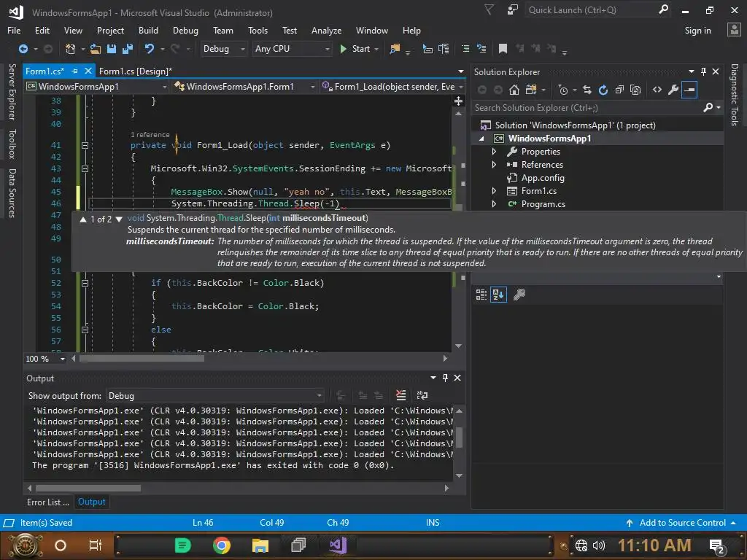Click the File Explorer icon in taskbar
This screenshot has width=747, height=560.
click(x=260, y=545)
